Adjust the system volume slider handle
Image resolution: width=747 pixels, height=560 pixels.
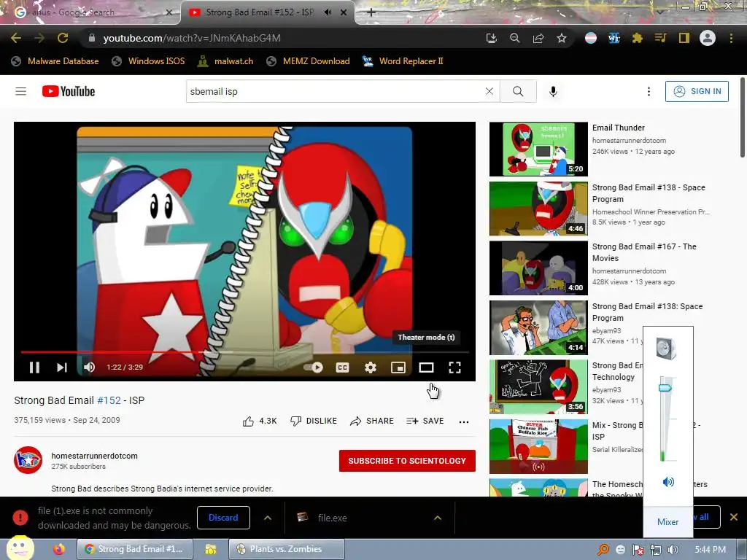(x=665, y=388)
